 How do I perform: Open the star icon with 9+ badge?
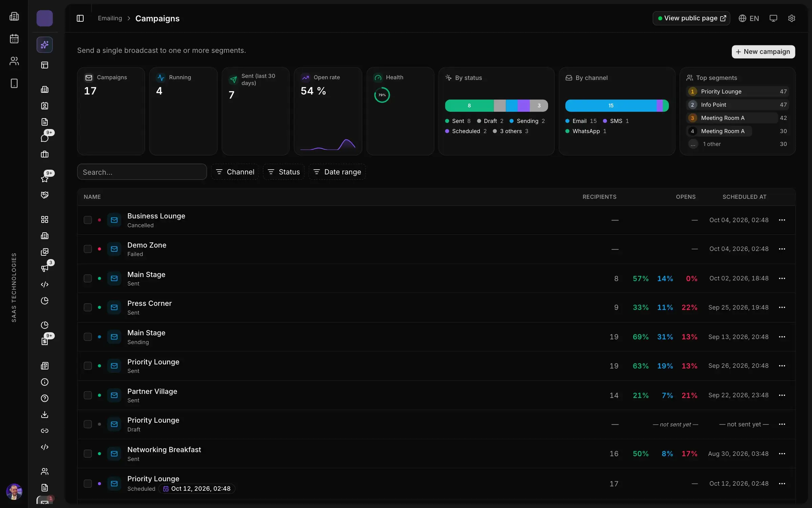pyautogui.click(x=45, y=178)
